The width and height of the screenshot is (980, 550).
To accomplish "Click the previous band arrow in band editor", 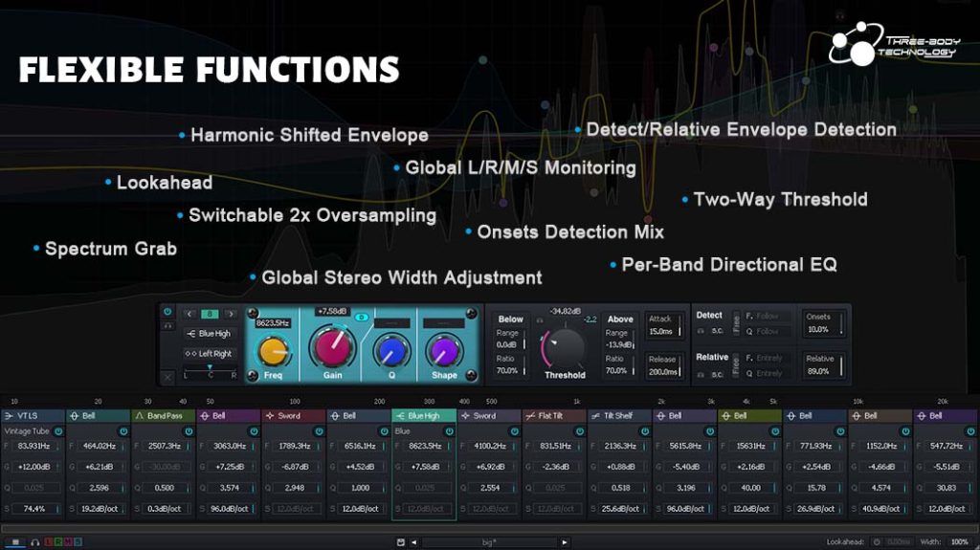I will click(189, 313).
